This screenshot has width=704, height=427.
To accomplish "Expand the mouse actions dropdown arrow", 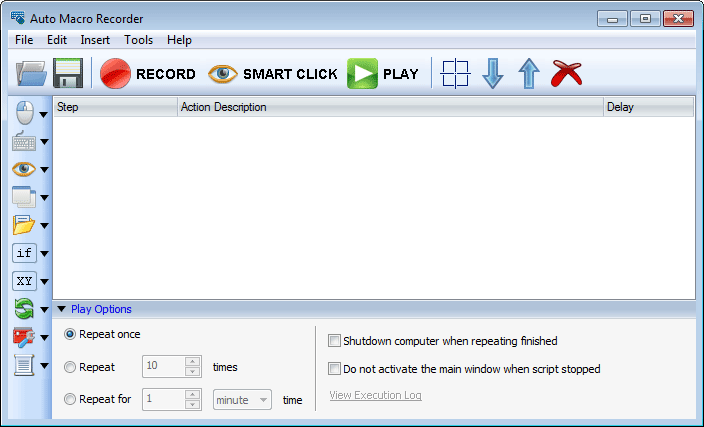I will [x=44, y=115].
